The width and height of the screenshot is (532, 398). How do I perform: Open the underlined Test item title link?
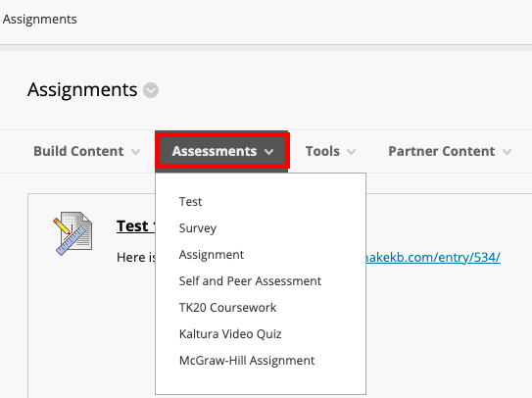136,226
